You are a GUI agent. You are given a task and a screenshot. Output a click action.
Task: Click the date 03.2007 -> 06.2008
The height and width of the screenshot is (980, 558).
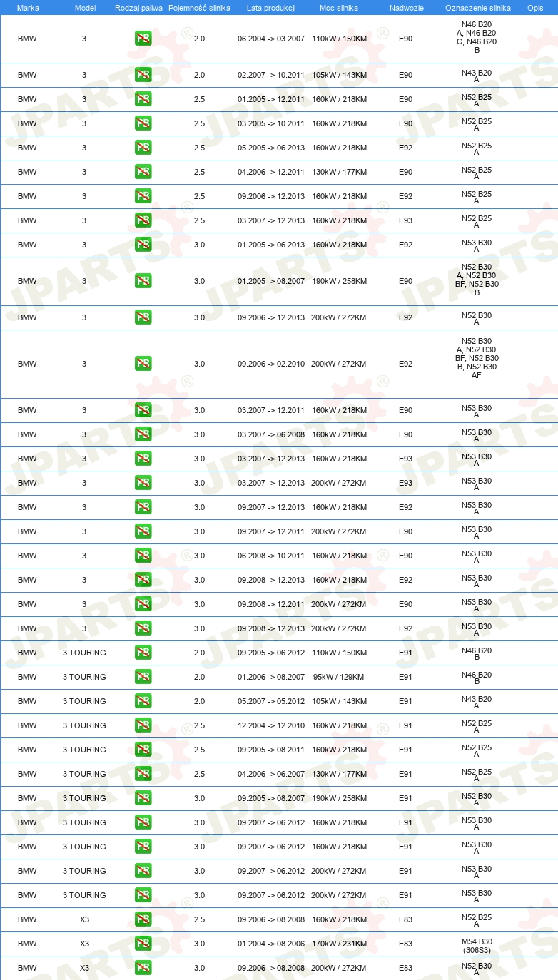click(271, 434)
